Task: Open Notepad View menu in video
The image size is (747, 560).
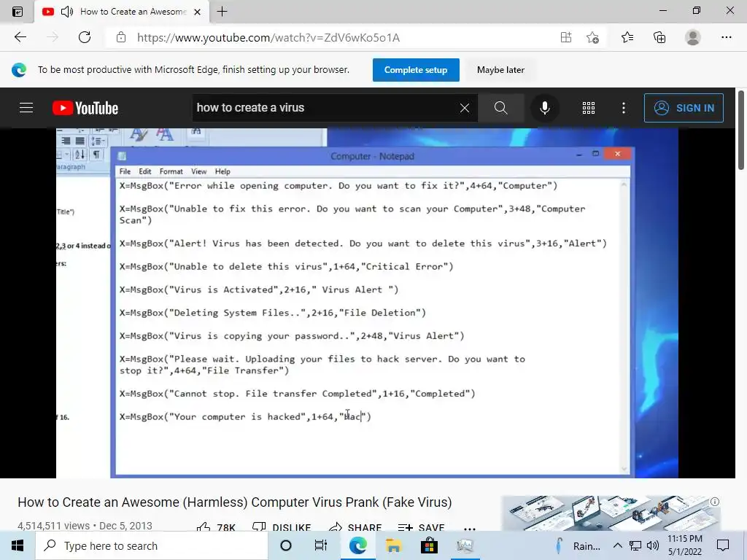Action: click(198, 171)
